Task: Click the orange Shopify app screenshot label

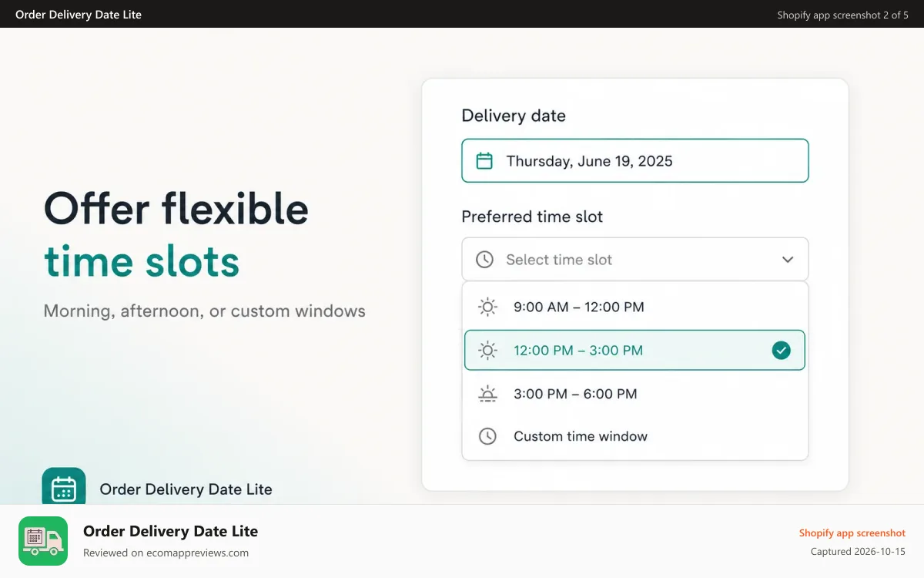Action: (852, 533)
